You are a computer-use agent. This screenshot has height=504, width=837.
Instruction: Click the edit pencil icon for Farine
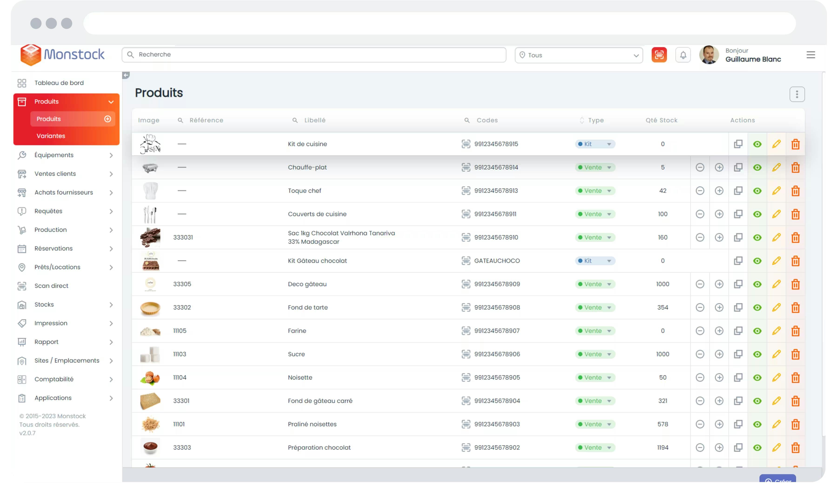777,330
